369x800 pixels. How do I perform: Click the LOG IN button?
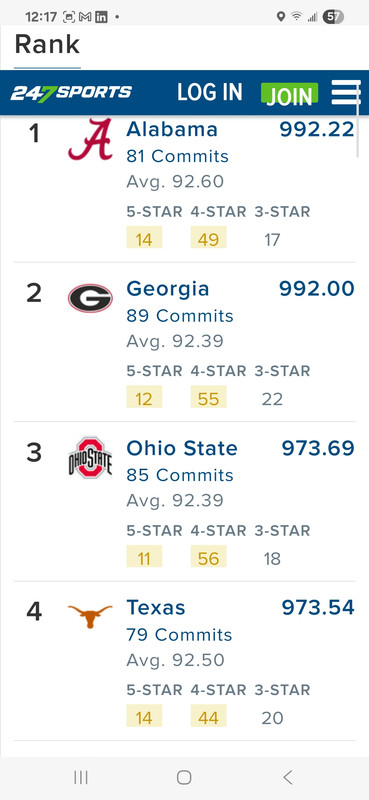[210, 92]
